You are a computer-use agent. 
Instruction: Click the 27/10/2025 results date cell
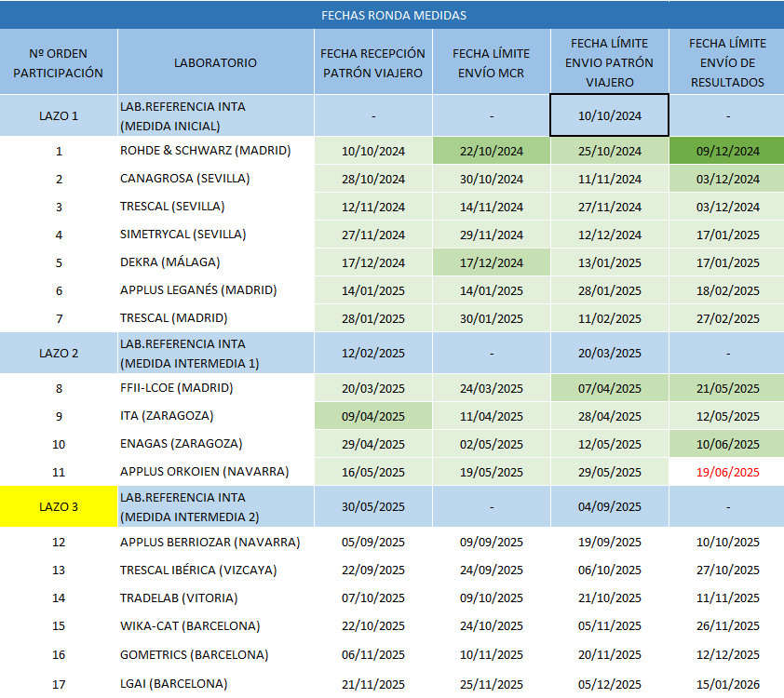tap(727, 570)
